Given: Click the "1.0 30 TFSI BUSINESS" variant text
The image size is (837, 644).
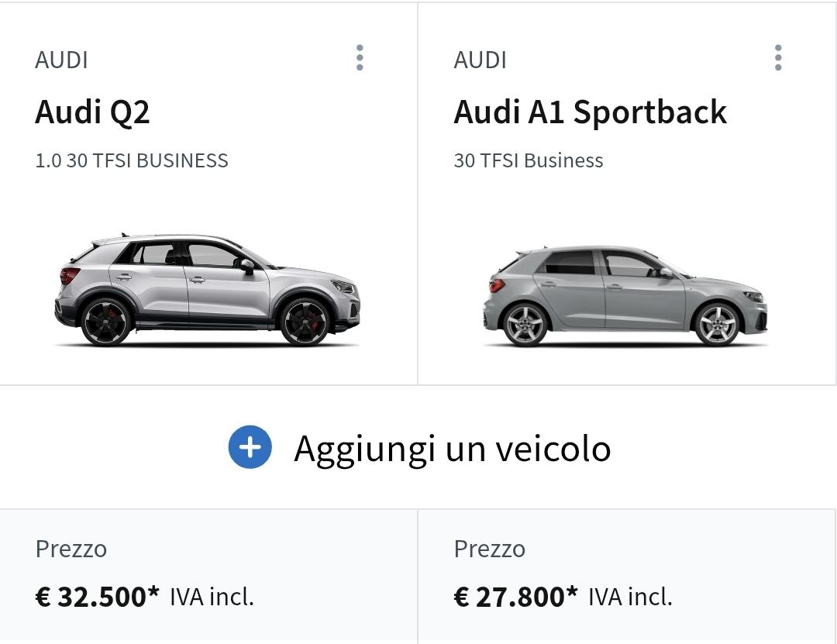Looking at the screenshot, I should pos(132,160).
